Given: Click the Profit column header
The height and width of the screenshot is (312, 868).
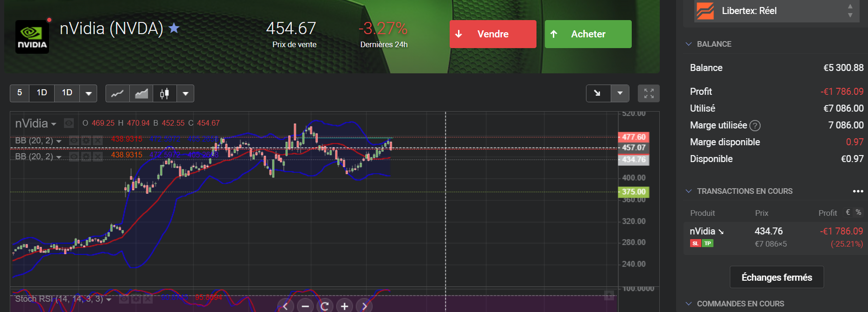Looking at the screenshot, I should [827, 213].
